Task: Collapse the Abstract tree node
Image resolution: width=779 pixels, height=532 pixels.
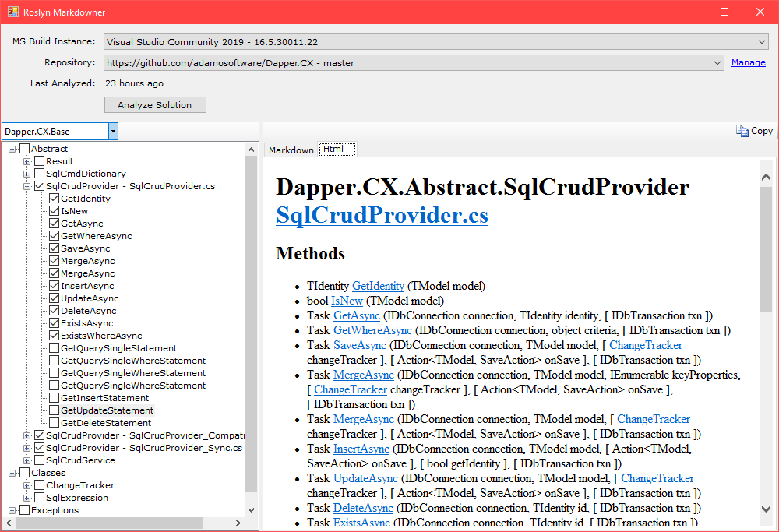Action: pyautogui.click(x=12, y=149)
